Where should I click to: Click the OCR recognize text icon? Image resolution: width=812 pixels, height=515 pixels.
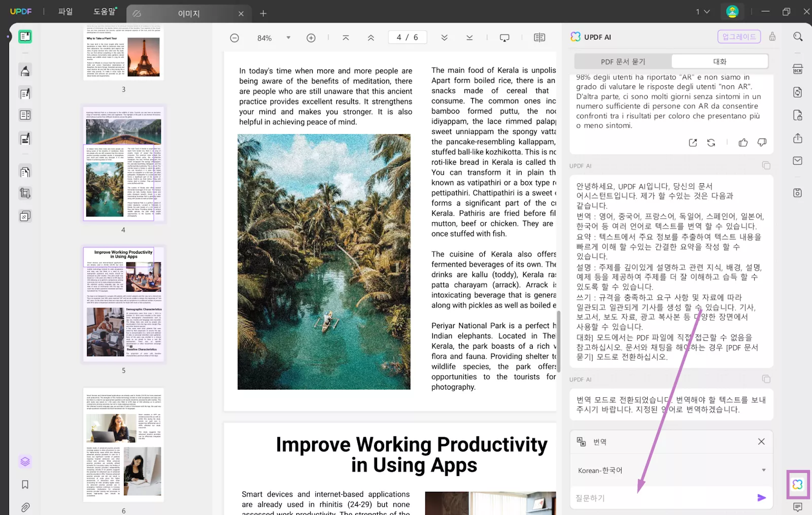point(797,70)
